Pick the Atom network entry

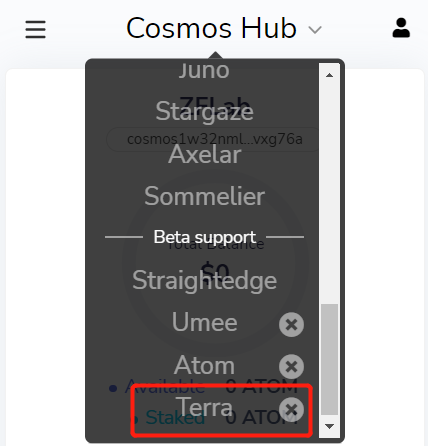(204, 365)
